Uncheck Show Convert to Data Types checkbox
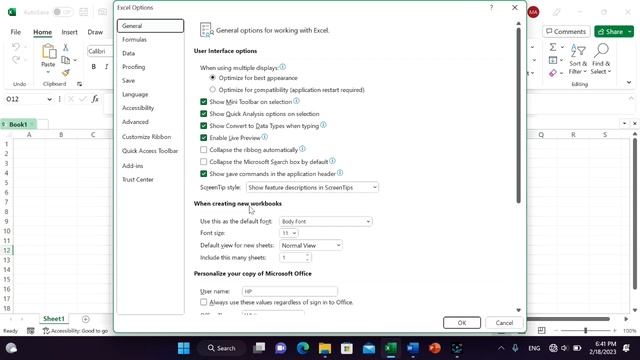The height and width of the screenshot is (360, 640). click(x=203, y=126)
